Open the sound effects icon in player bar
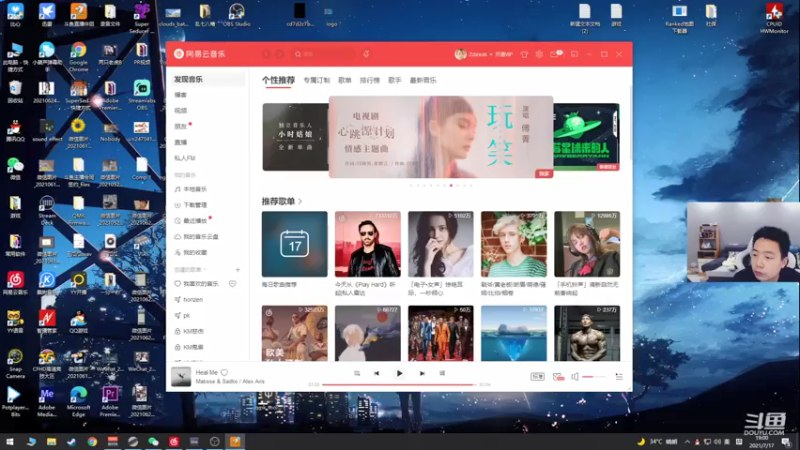The image size is (800, 450). [x=558, y=377]
